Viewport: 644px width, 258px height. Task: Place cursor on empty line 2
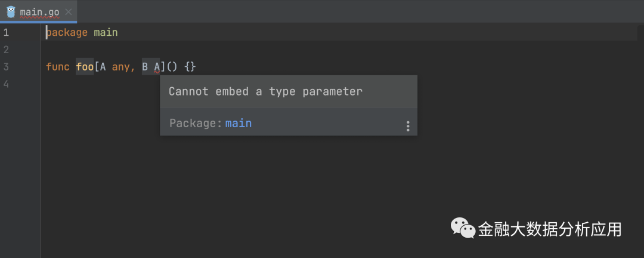coord(179,50)
